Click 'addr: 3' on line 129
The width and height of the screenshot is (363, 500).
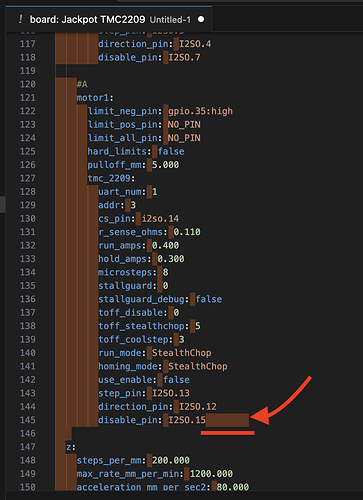click(x=117, y=205)
